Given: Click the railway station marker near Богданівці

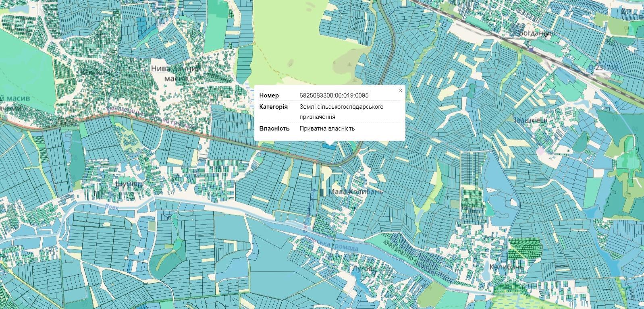Looking at the screenshot, I should tap(532, 50).
